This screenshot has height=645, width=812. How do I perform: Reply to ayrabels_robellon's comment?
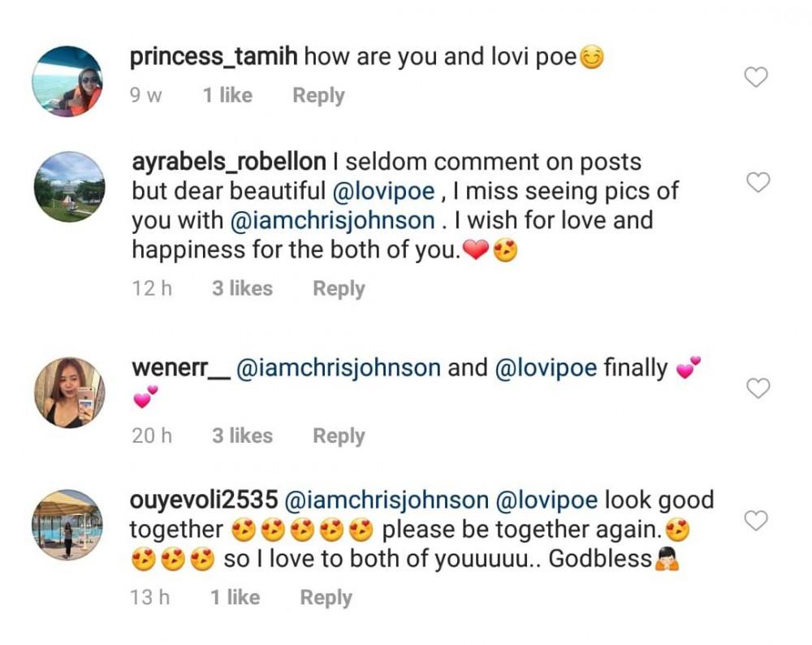coord(339,288)
